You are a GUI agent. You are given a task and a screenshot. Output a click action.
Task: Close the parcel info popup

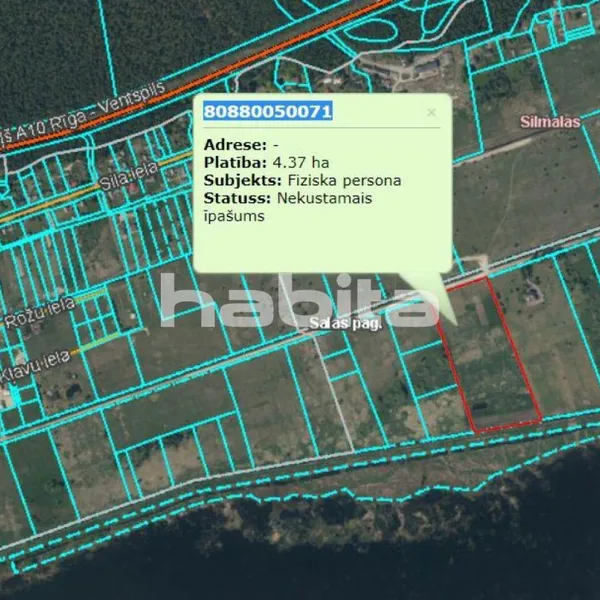pos(431,112)
